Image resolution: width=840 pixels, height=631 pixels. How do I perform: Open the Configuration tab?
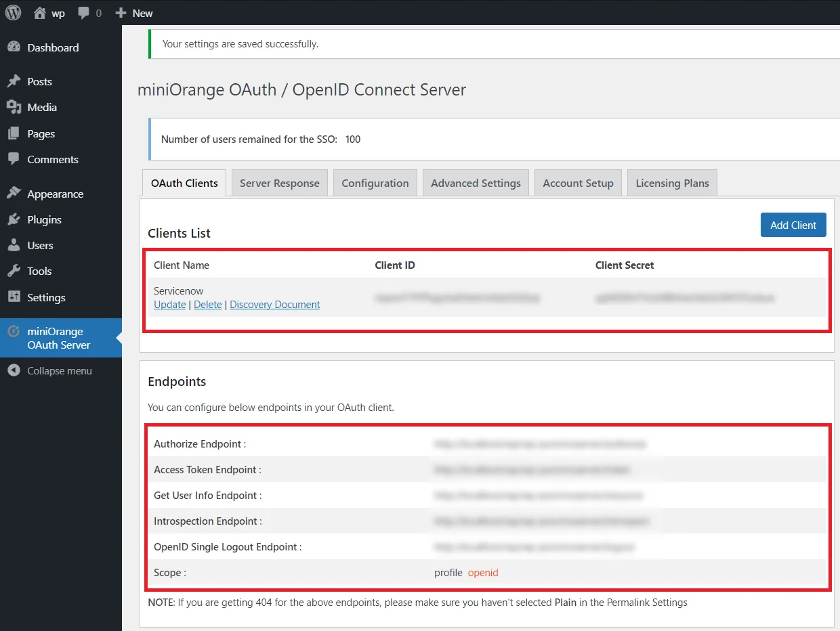[x=375, y=183]
